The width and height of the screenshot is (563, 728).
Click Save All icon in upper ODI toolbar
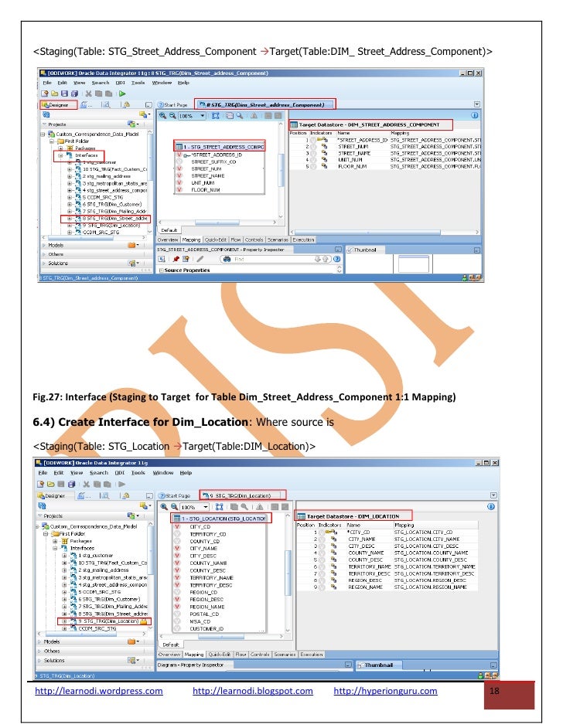[x=74, y=94]
